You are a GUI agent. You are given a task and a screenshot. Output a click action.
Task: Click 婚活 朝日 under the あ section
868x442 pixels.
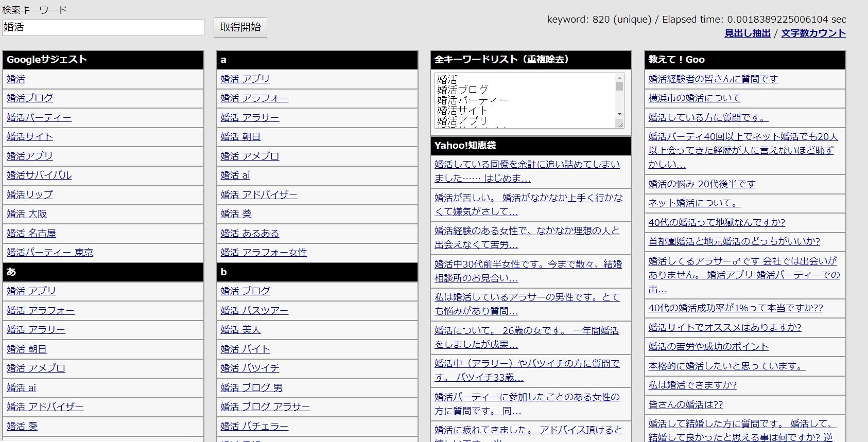27,349
